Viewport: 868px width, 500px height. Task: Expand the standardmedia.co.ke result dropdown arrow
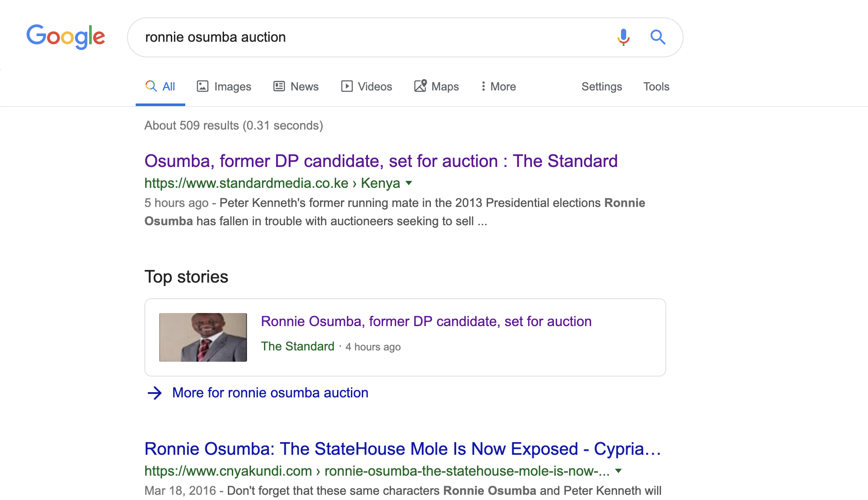tap(409, 183)
